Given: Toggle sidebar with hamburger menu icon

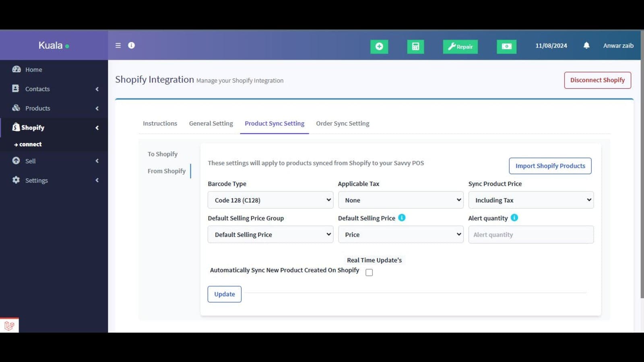Looking at the screenshot, I should (x=118, y=45).
